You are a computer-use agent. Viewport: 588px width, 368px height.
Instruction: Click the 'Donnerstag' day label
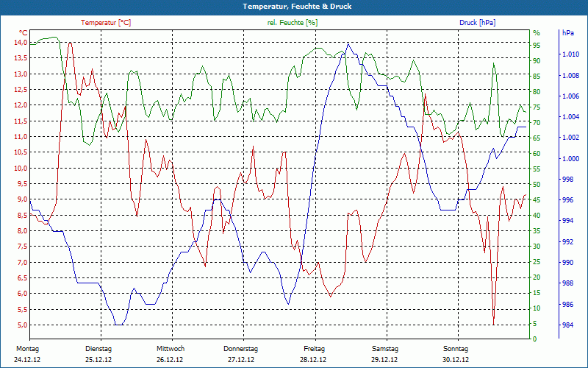(x=241, y=349)
